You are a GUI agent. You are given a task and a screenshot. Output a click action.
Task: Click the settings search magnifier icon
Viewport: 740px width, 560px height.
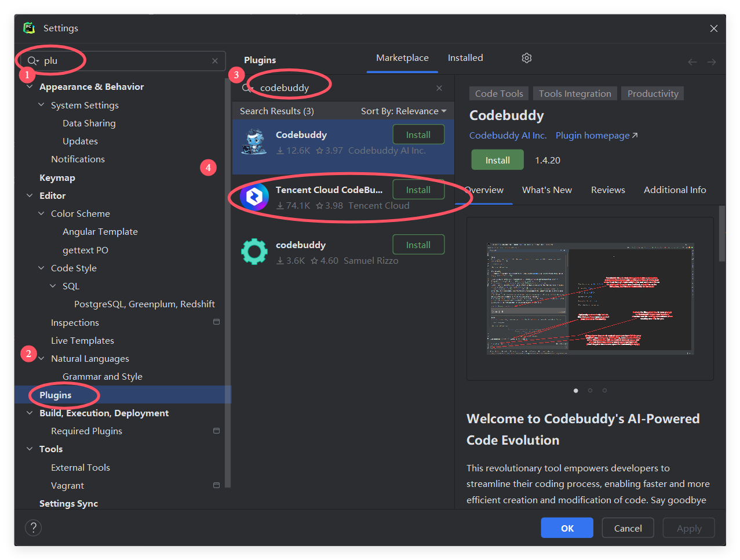(x=33, y=61)
